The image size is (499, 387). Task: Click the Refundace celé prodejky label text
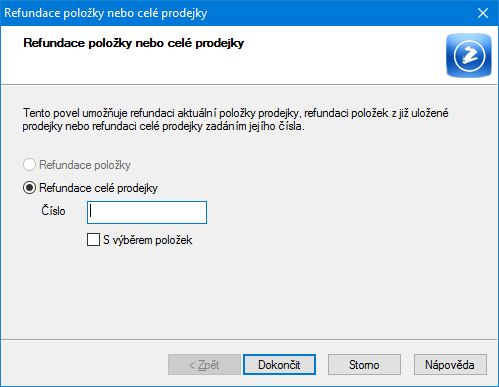(98, 188)
